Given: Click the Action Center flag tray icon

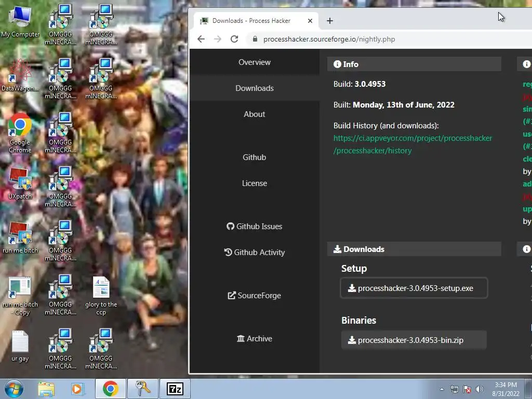Looking at the screenshot, I should tap(467, 389).
